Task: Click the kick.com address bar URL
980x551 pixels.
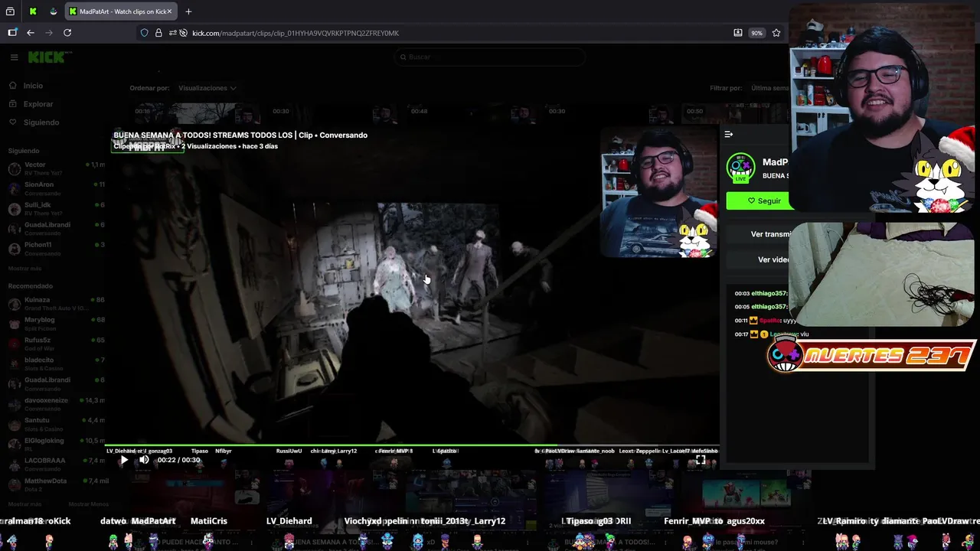Action: [x=296, y=33]
